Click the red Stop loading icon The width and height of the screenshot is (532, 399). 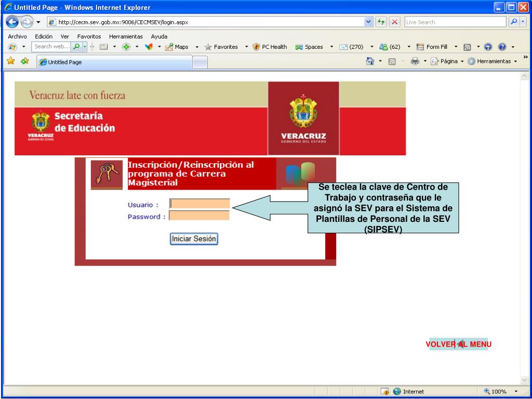pos(394,22)
